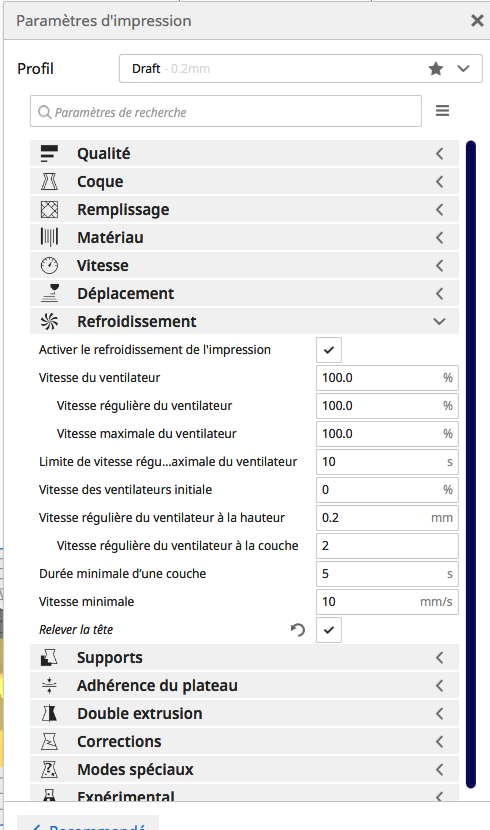This screenshot has height=830, width=490.
Task: Click the Modes spéciaux icon
Action: coord(49,770)
